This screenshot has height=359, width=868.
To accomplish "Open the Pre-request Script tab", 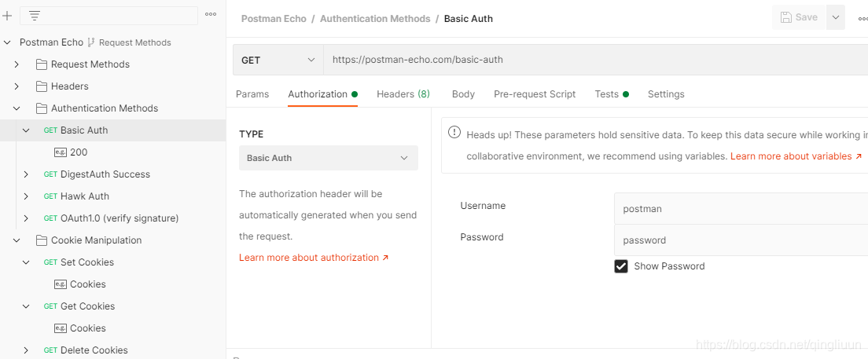I will coord(535,94).
